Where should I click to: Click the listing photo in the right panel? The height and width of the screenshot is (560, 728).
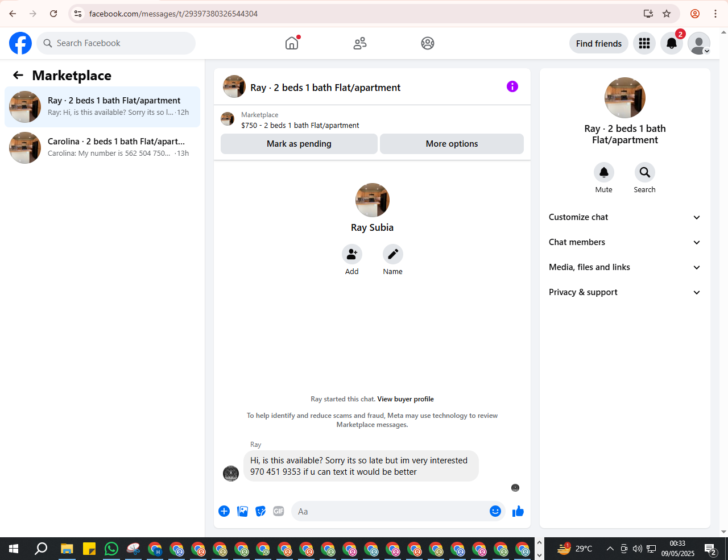pos(625,98)
